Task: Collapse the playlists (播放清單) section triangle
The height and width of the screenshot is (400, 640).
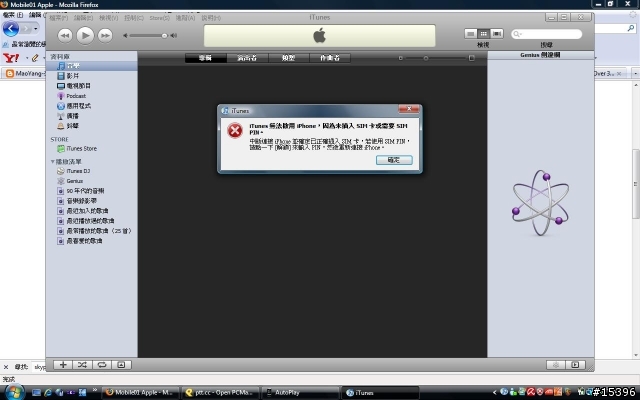Action: 52,162
